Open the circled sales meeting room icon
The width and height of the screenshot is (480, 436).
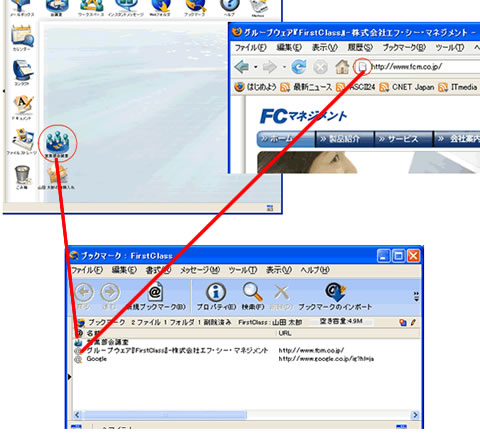[x=57, y=143]
